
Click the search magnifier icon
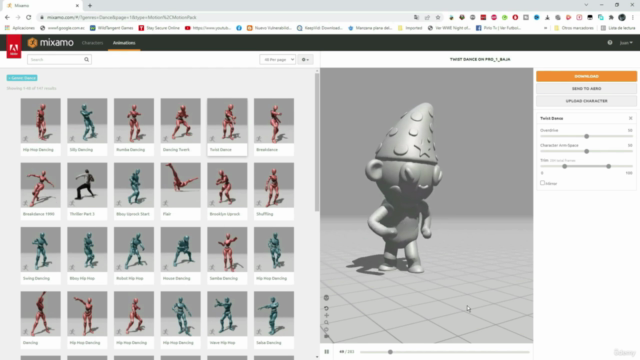[87, 60]
